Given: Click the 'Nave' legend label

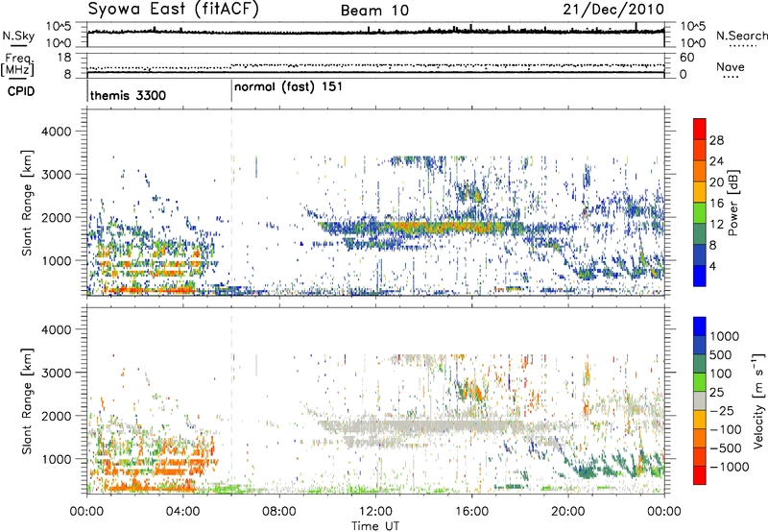Looking at the screenshot, I should point(730,66).
